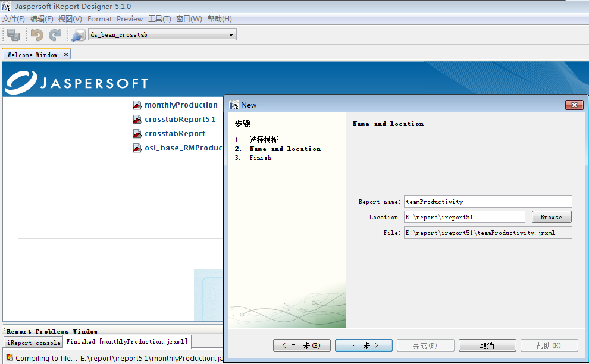Click the compile status icon in console
The width and height of the screenshot is (589, 364).
[10, 357]
